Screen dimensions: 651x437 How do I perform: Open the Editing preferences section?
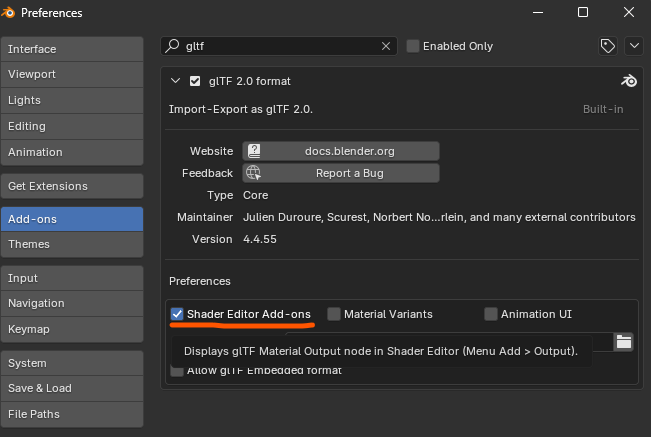pyautogui.click(x=72, y=126)
